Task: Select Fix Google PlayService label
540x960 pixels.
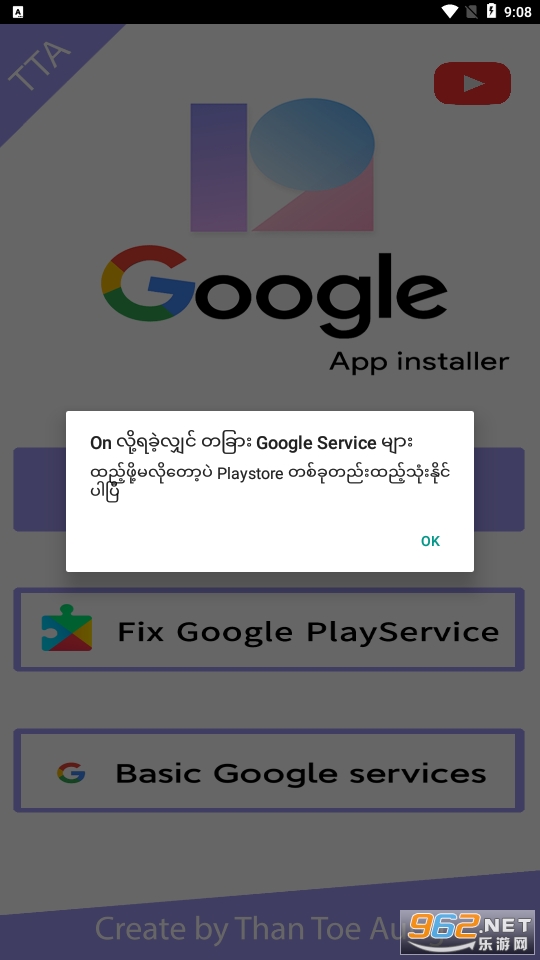Action: [x=308, y=632]
